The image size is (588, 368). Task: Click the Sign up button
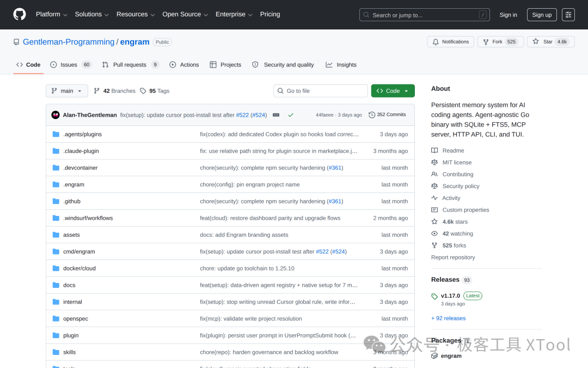[542, 15]
